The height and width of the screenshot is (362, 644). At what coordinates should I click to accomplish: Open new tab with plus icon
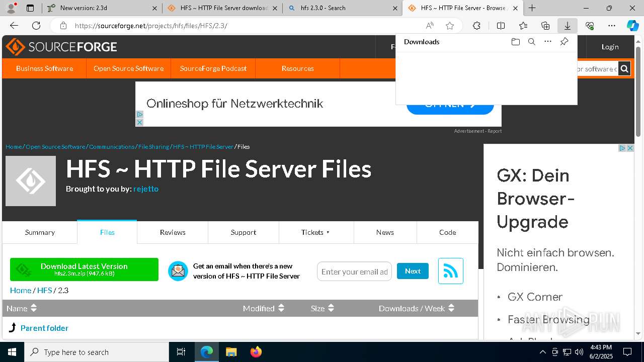tap(532, 8)
